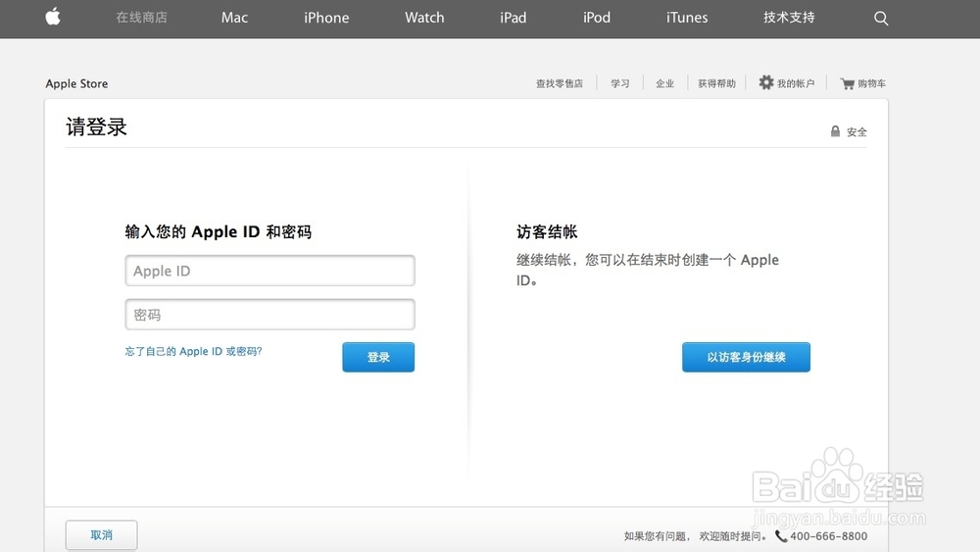Click the lock icon beside 安全

pyautogui.click(x=835, y=131)
